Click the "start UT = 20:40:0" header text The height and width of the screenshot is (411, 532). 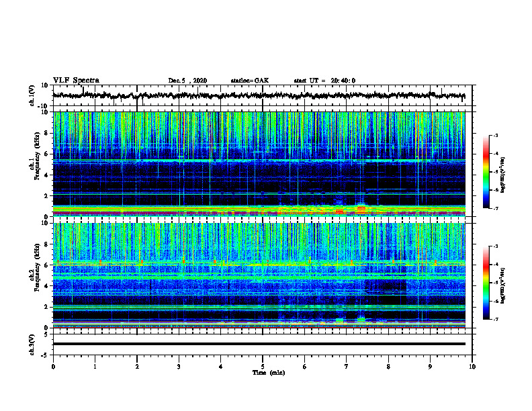click(324, 81)
